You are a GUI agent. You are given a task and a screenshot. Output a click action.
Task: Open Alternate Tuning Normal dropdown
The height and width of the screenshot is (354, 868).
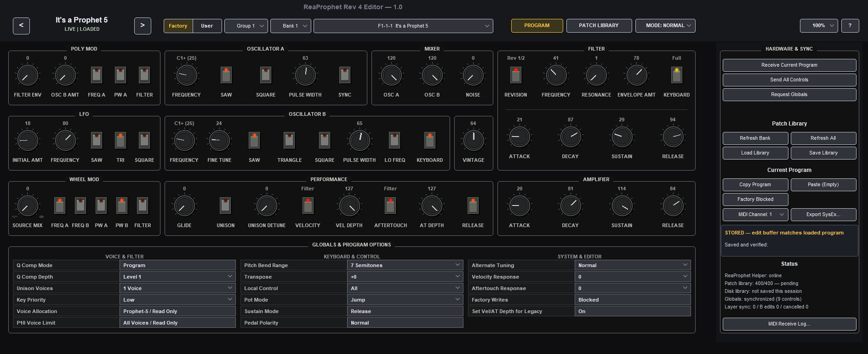pos(633,265)
